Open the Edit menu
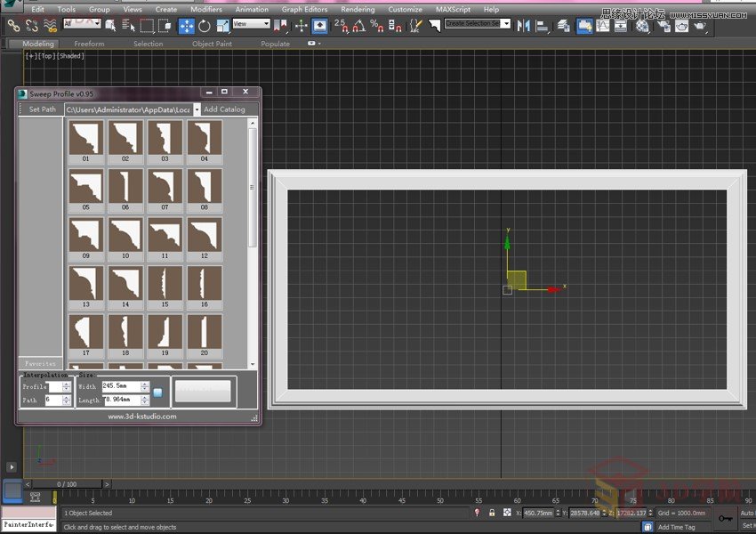This screenshot has width=756, height=534. [x=37, y=9]
